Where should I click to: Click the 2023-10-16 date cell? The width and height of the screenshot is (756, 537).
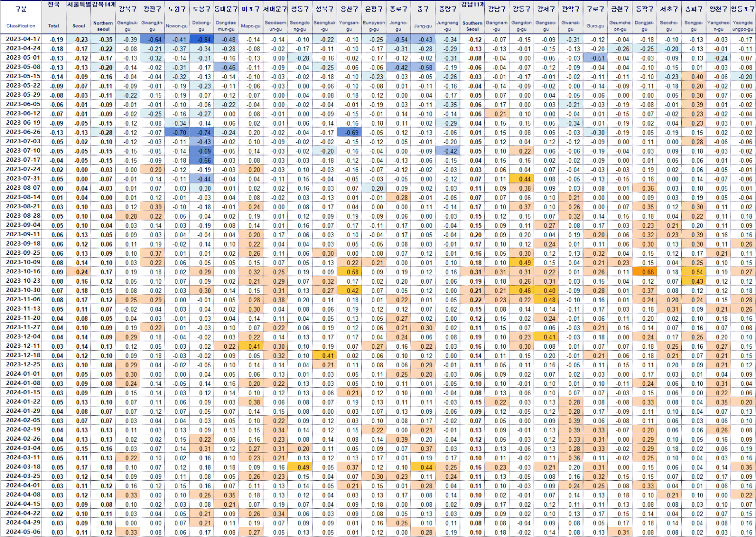[23, 271]
